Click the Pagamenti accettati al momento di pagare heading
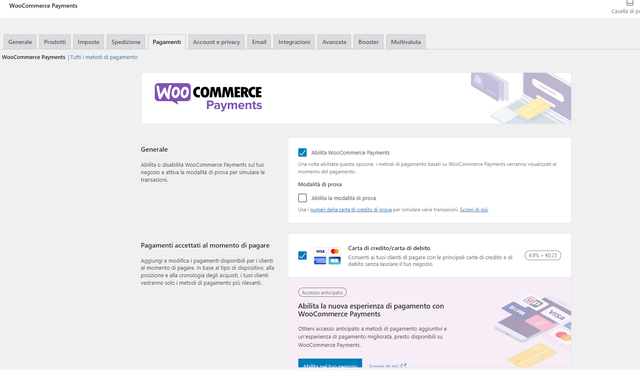640x370 pixels. pos(205,246)
